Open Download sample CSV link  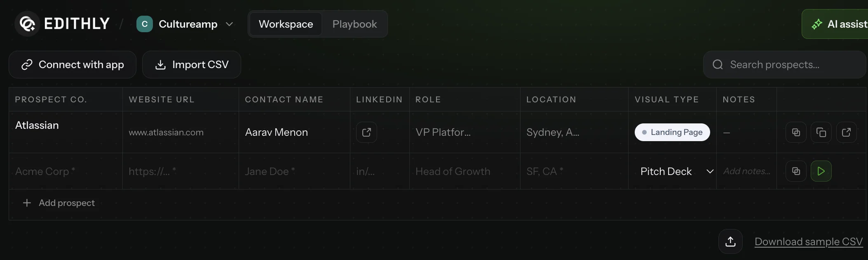809,241
